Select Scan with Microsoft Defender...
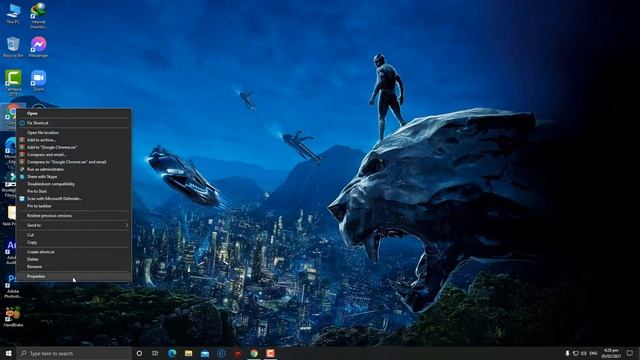 pyautogui.click(x=73, y=199)
